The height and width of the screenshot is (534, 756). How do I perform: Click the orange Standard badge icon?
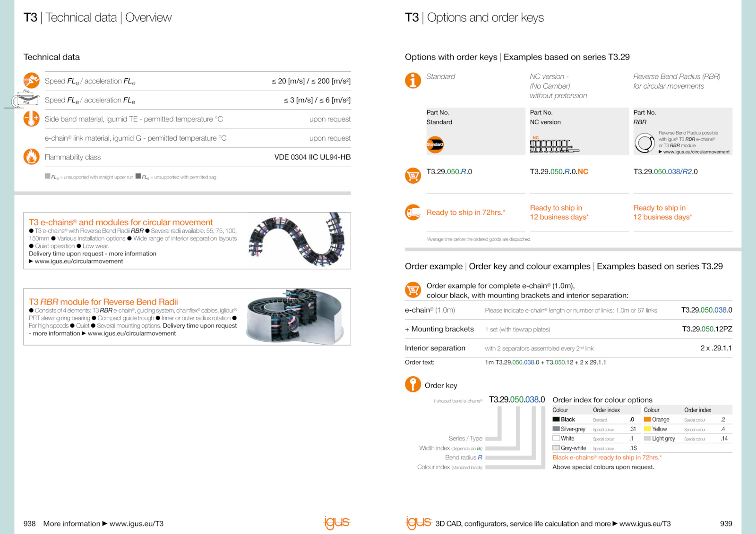tap(435, 144)
